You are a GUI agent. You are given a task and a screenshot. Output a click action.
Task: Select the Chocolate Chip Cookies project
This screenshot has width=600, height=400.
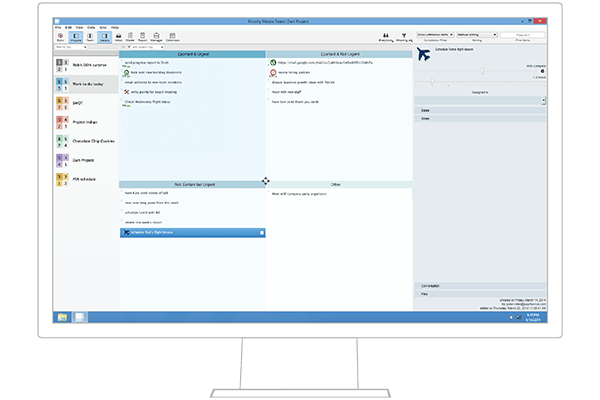[86, 141]
